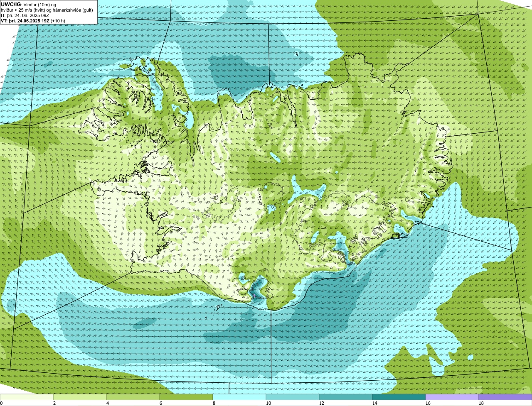Click the "8" tick label on the scale
This screenshot has width=532, height=406.
click(x=214, y=403)
